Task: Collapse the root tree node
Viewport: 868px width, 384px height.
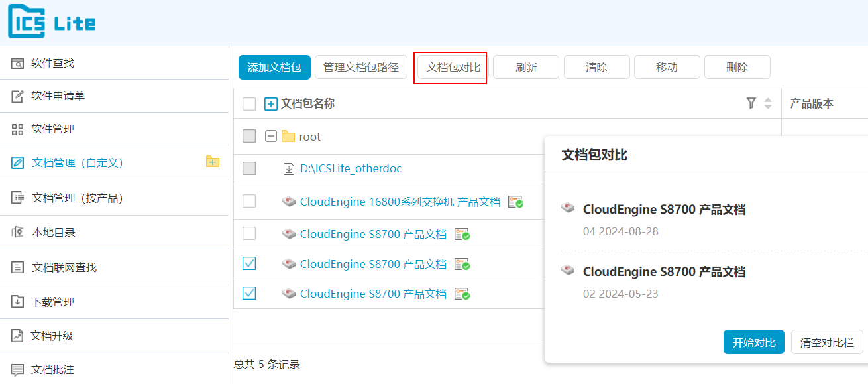Action: pos(270,136)
